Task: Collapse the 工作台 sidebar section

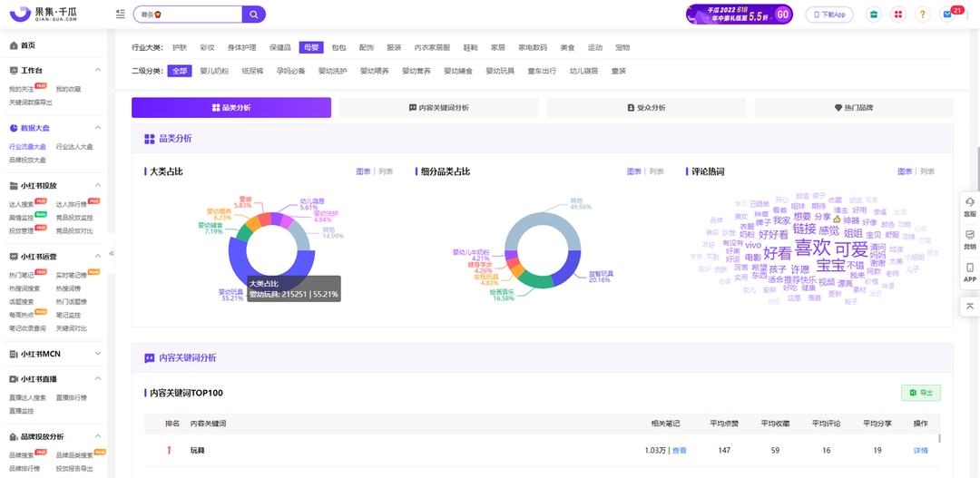Action: click(98, 70)
